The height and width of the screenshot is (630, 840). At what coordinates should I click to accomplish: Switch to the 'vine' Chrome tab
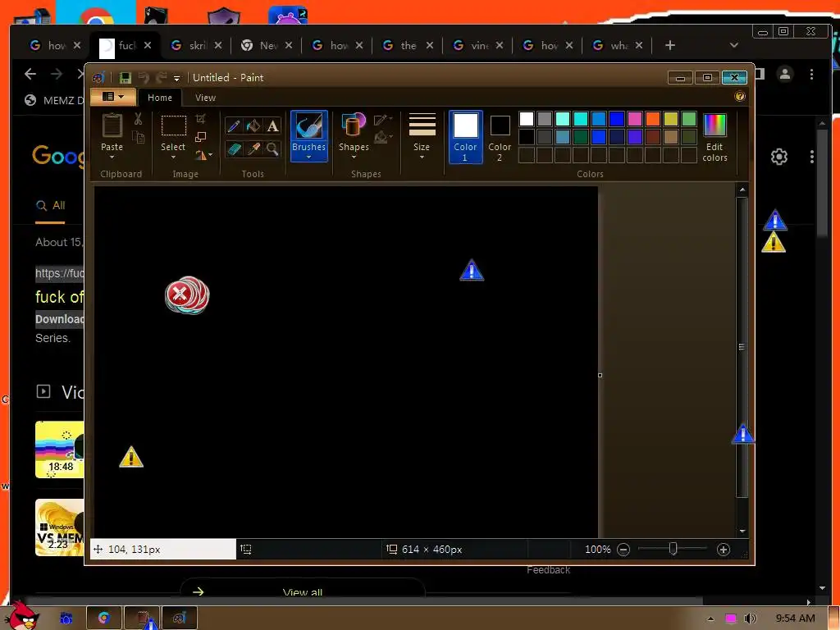tap(478, 46)
